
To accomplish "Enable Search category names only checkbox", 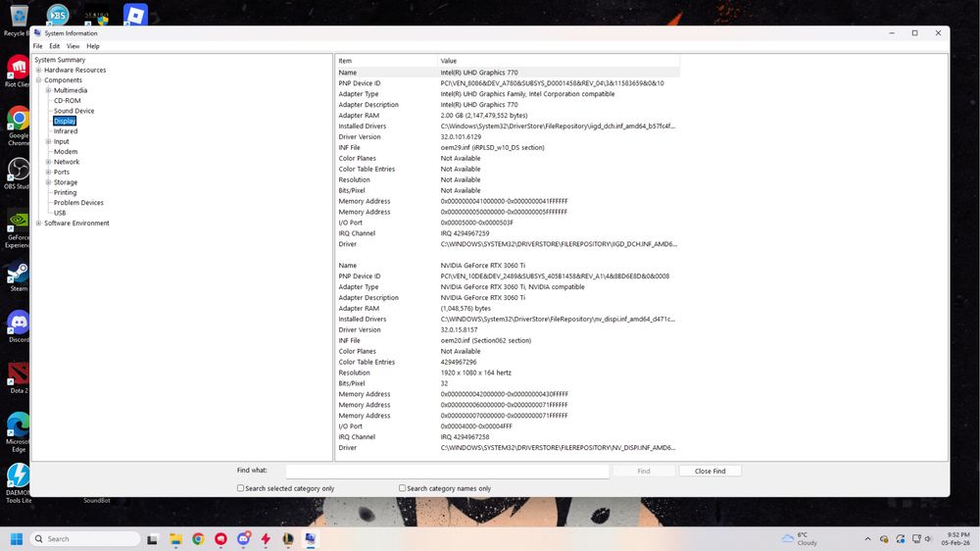I will pos(402,488).
